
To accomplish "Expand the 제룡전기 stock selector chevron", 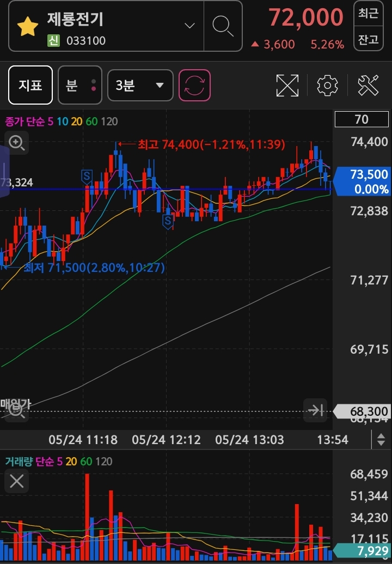I will point(189,26).
